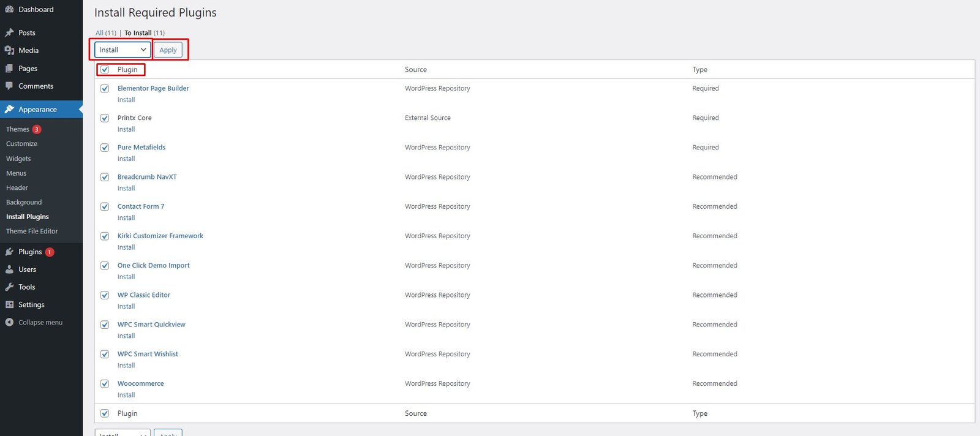980x436 pixels.
Task: Uncheck the Pure Metafields checkbox
Action: pos(105,148)
